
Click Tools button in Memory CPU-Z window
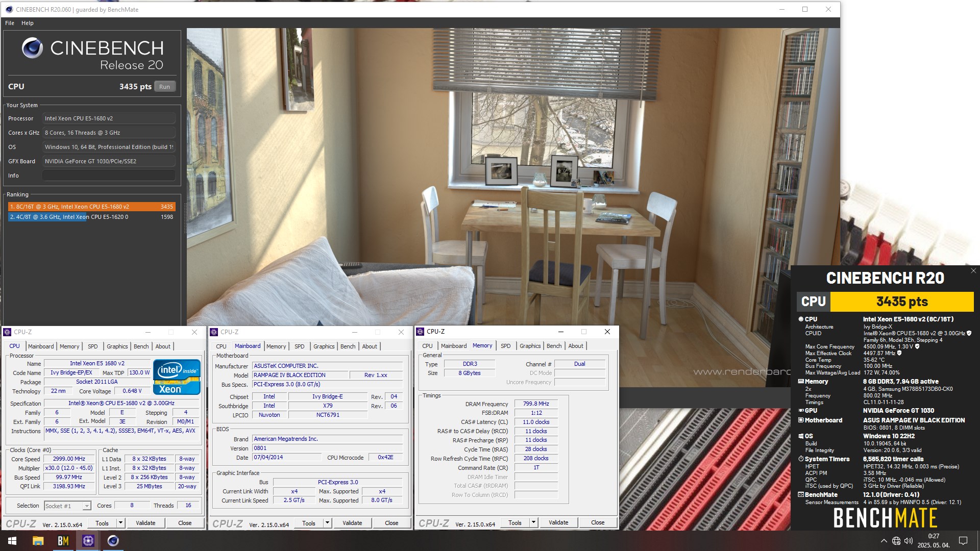[515, 522]
